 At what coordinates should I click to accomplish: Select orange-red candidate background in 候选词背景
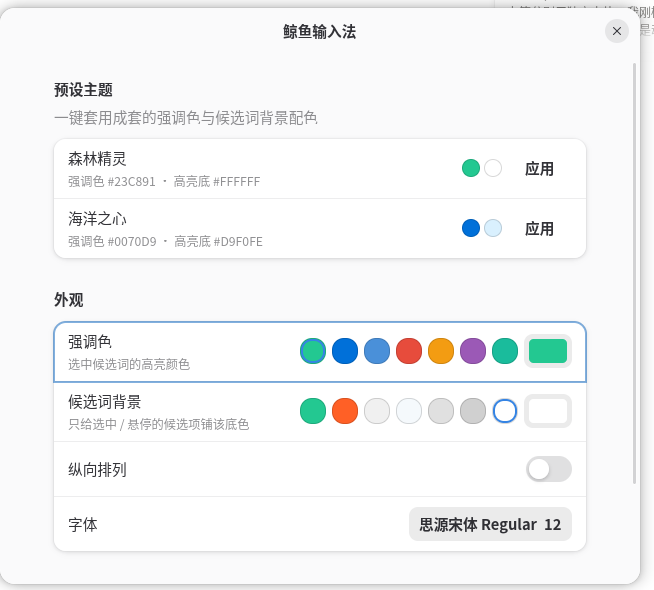pos(345,411)
